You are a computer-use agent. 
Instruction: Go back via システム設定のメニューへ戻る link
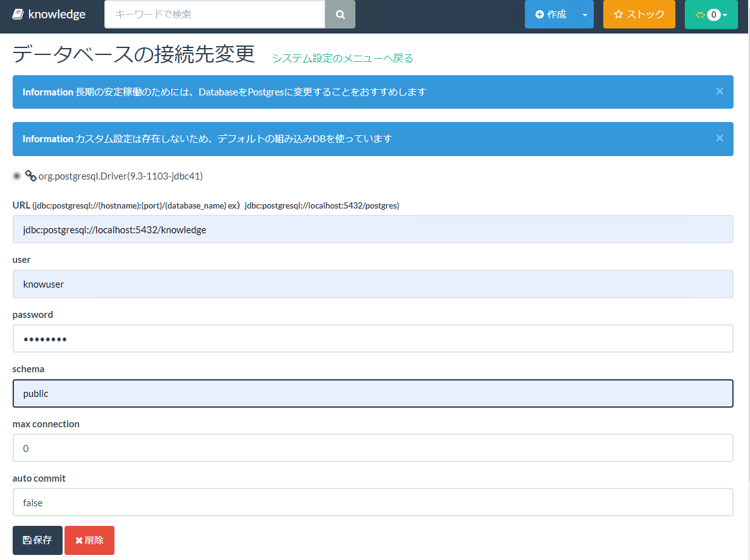click(x=343, y=58)
